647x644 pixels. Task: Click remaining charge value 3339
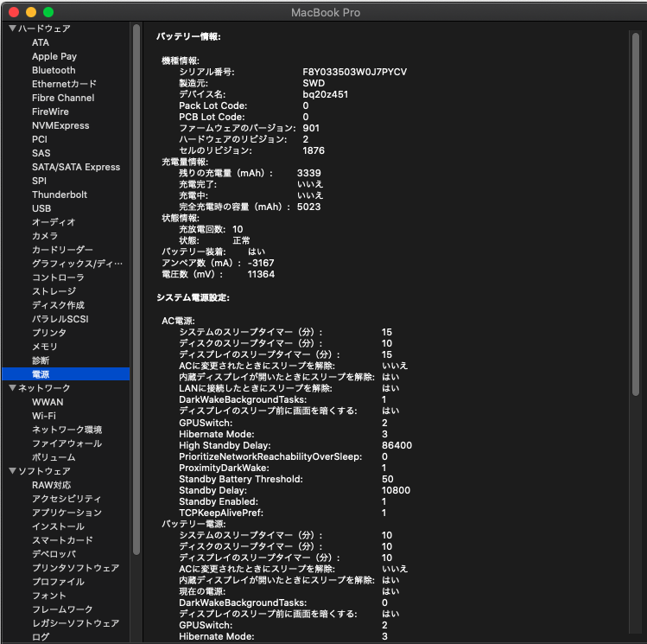(x=308, y=173)
